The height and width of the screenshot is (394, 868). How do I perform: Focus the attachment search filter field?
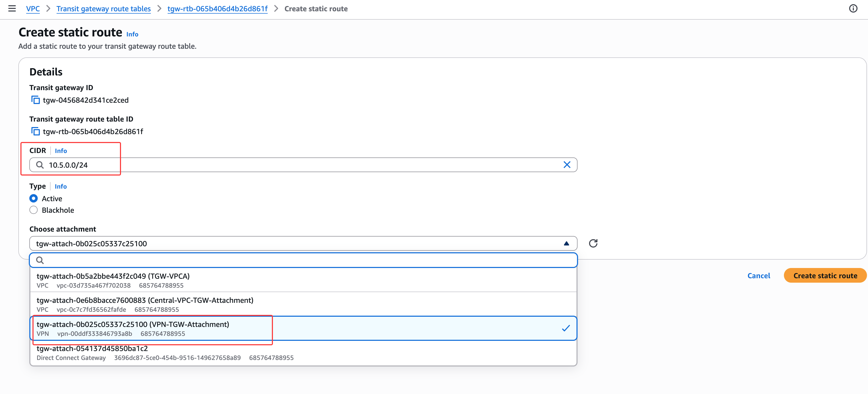coord(303,260)
